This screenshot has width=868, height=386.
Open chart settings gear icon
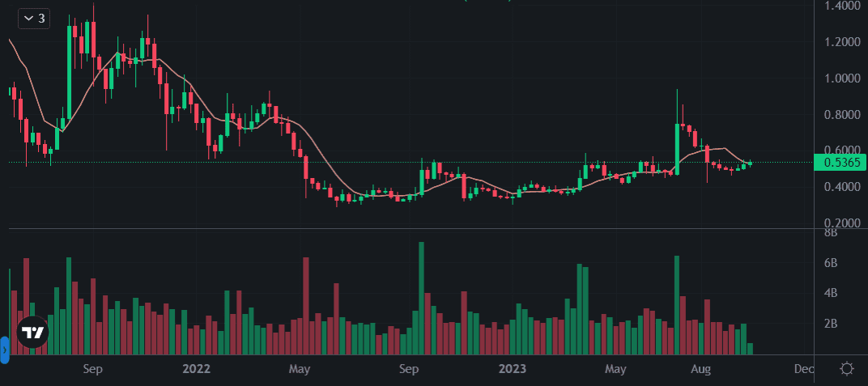(x=847, y=369)
